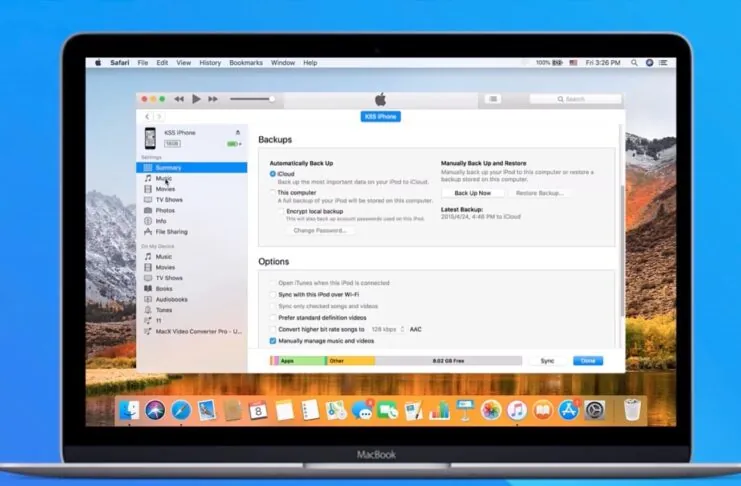The image size is (741, 486).
Task: Uncheck Manually manage music and videos
Action: pos(273,341)
